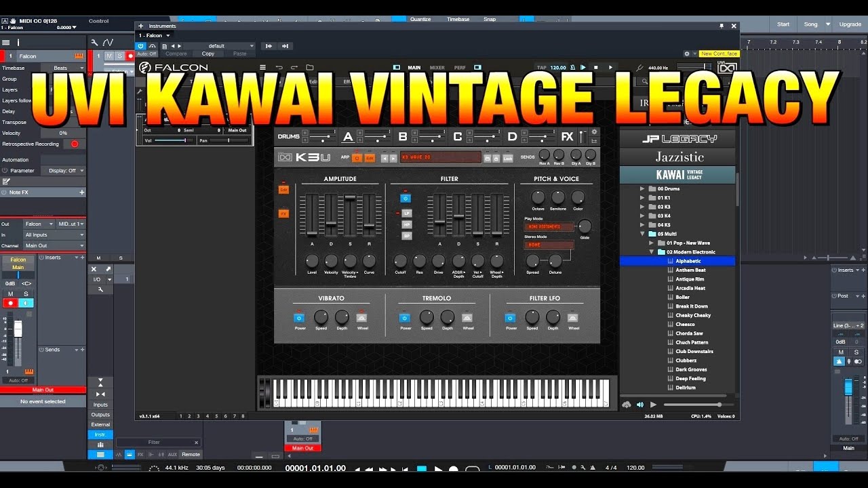The width and height of the screenshot is (868, 488).
Task: Select the Cheeky Cheeky preset
Action: [x=693, y=315]
